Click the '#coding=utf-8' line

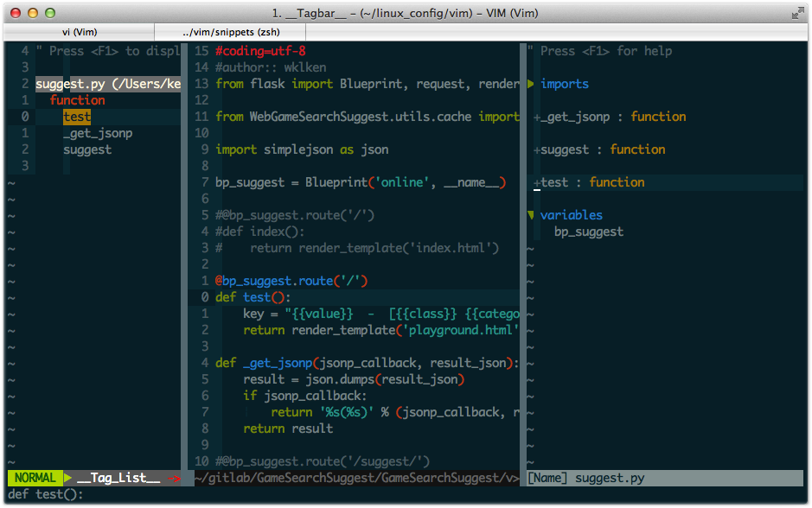tap(260, 51)
